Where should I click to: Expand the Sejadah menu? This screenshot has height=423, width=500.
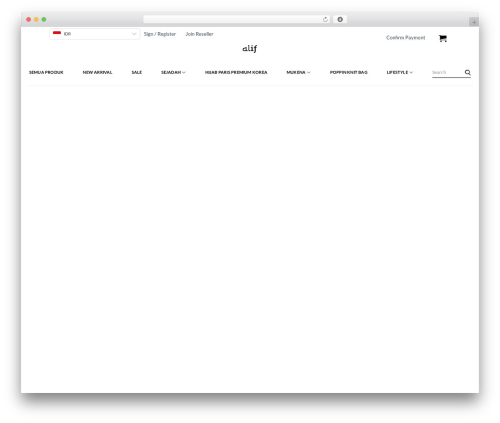(x=173, y=72)
